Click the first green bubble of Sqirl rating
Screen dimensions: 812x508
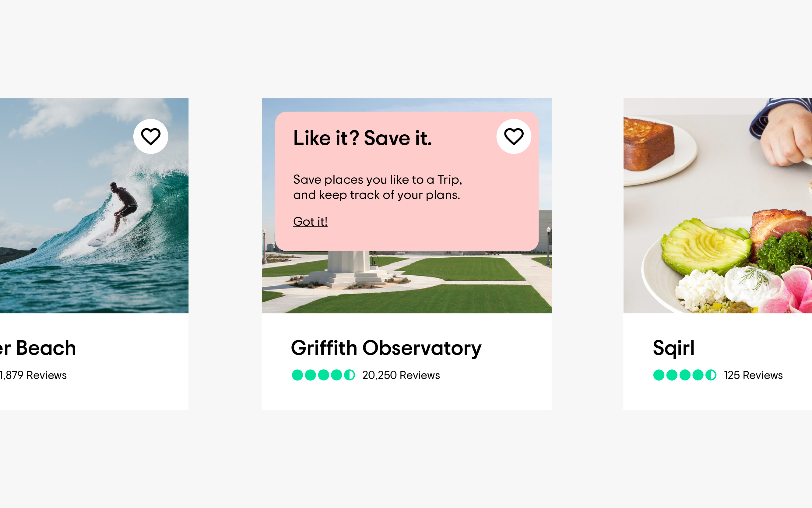pyautogui.click(x=659, y=375)
